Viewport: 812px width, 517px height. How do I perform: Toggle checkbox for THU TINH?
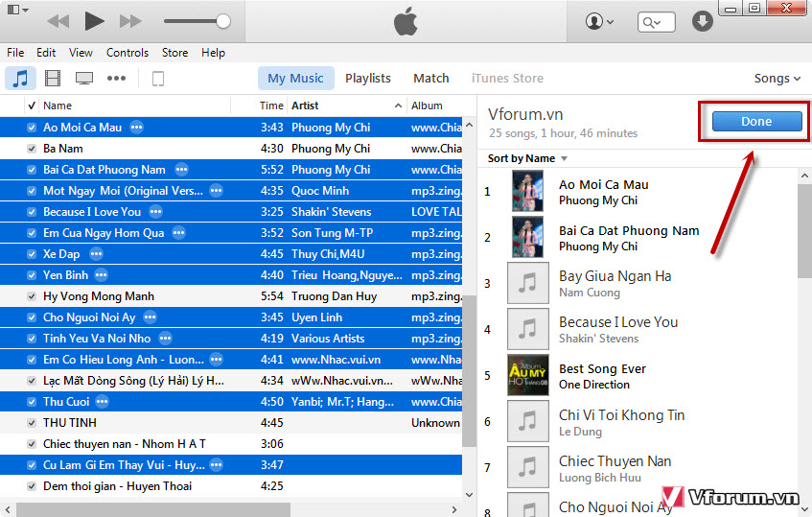point(32,423)
